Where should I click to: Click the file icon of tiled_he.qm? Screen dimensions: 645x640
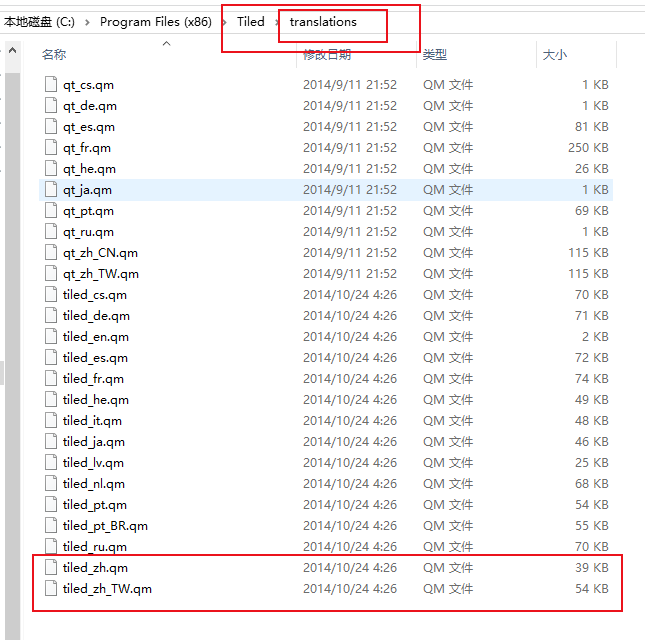(x=51, y=399)
